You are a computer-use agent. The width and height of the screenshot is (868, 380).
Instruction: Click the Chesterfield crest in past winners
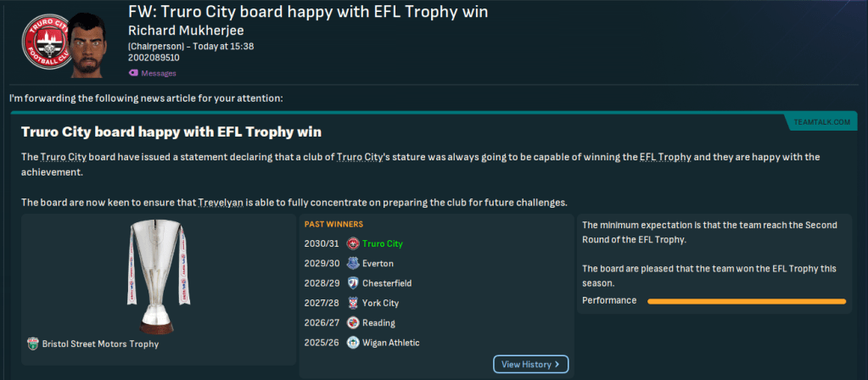pos(353,283)
